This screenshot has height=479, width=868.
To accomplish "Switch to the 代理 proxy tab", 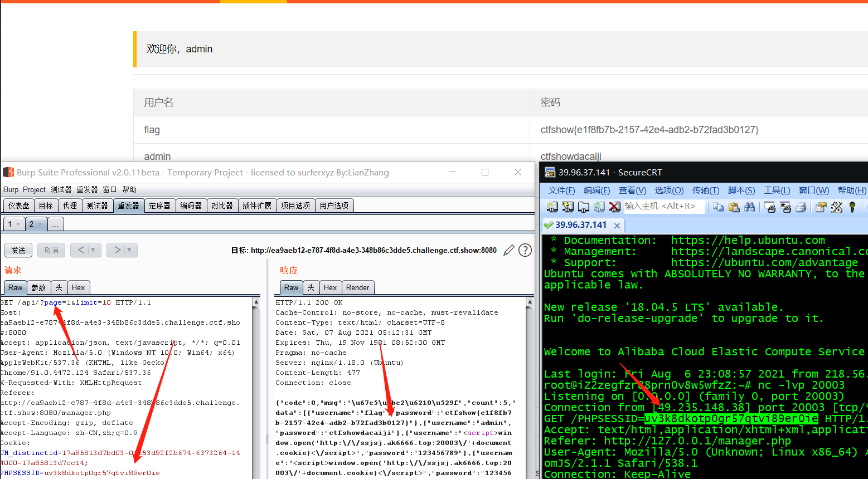I will [x=70, y=206].
